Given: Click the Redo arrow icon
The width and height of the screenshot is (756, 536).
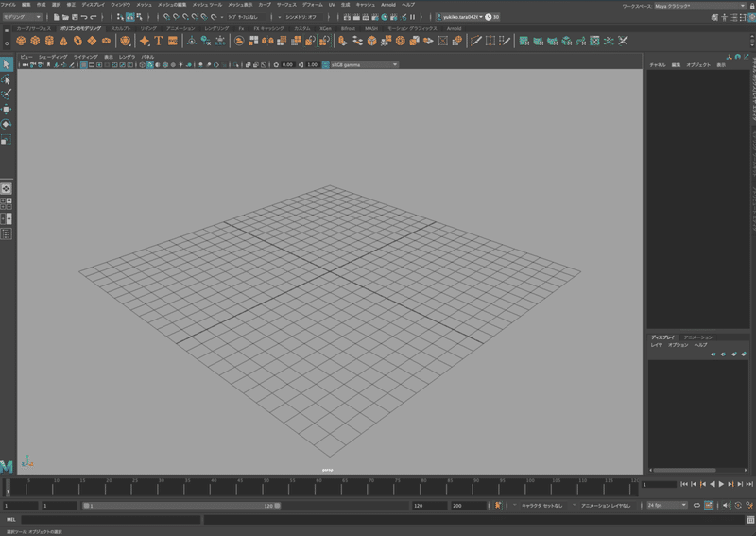Looking at the screenshot, I should [94, 17].
